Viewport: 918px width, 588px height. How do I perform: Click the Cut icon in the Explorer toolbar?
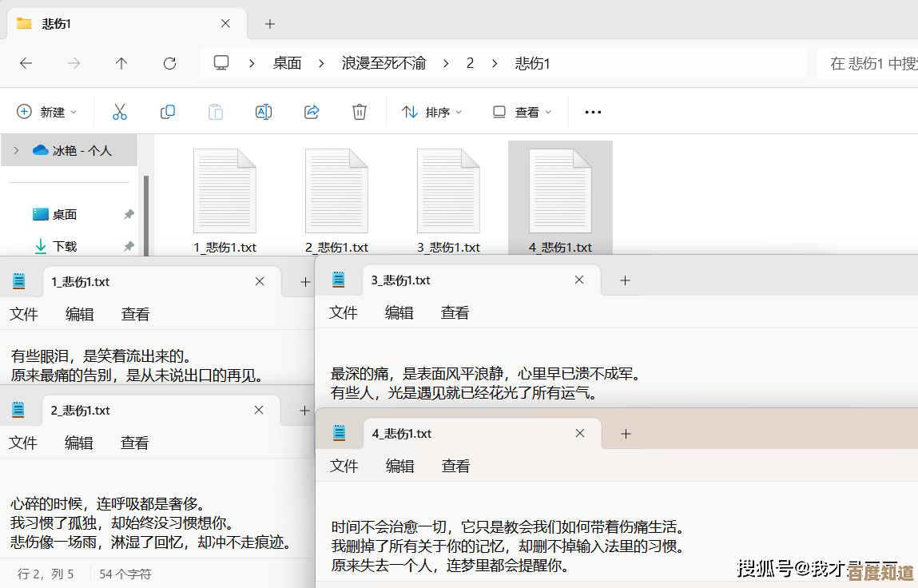coord(119,112)
